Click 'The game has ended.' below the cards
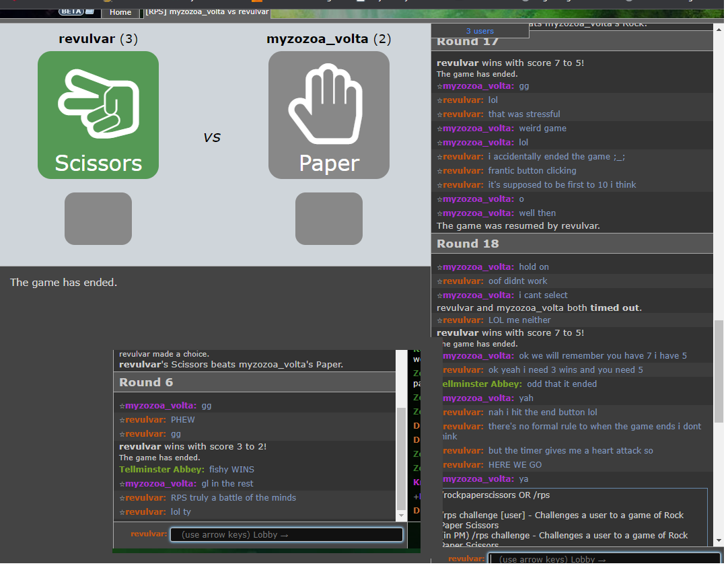The height and width of the screenshot is (572, 728). (64, 282)
